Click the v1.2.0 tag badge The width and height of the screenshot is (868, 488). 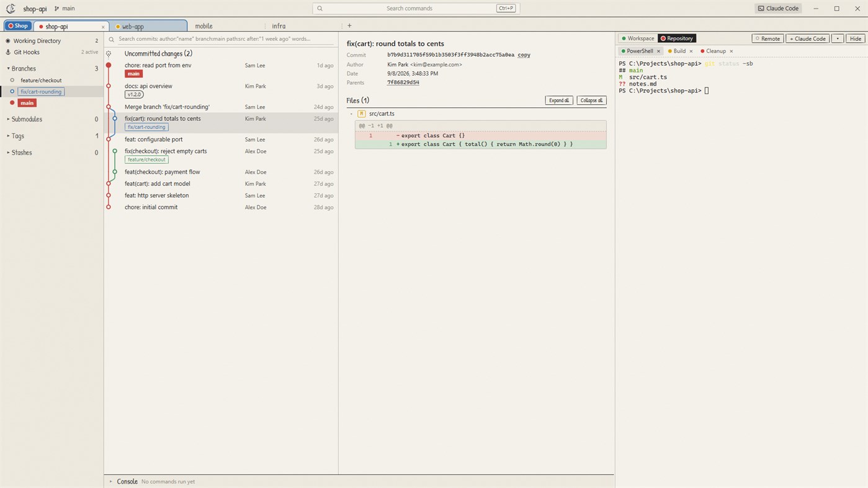[134, 94]
